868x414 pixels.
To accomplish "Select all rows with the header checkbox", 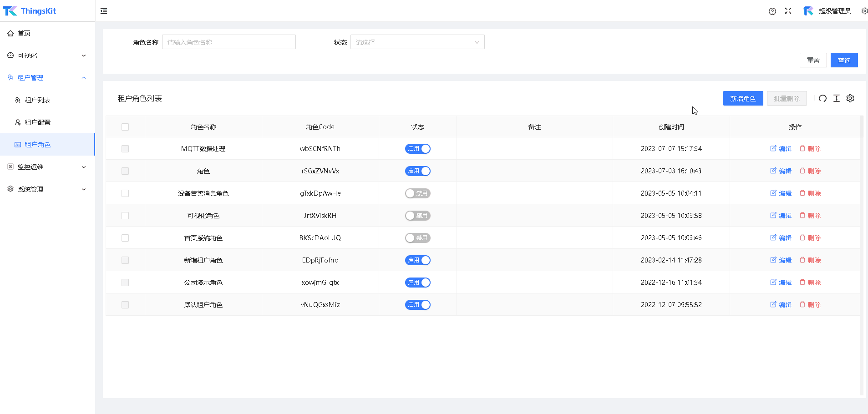I will pos(125,127).
